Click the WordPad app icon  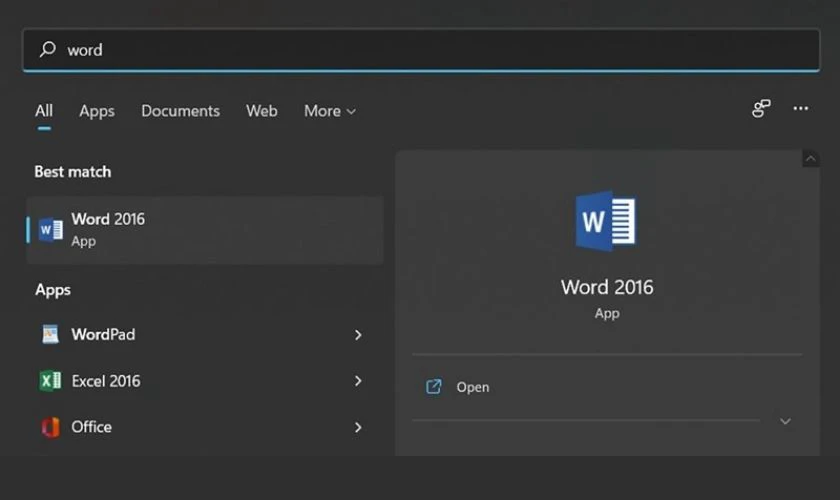50,335
